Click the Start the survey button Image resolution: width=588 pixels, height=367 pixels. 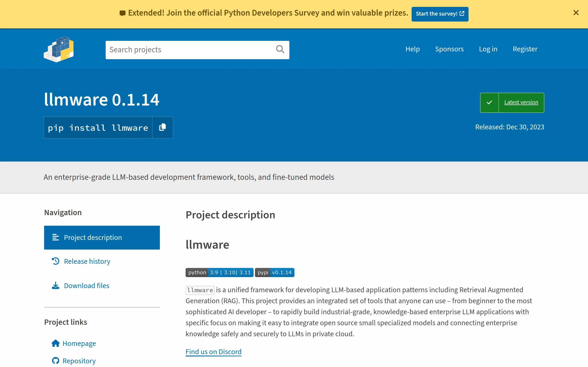(440, 14)
